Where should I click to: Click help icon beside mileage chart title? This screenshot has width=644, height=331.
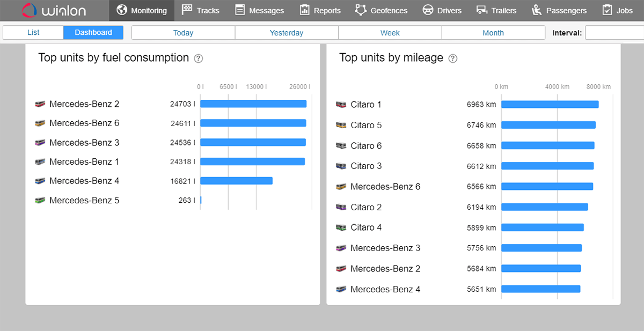452,58
